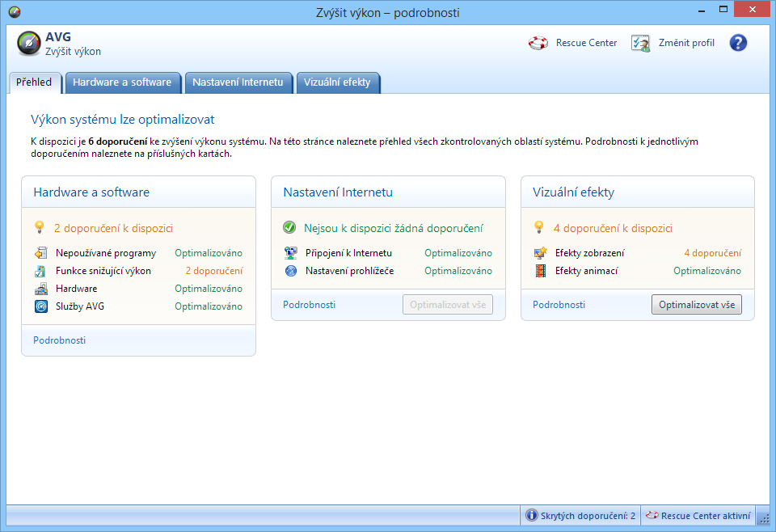Open the Nastavení Internetu tab
This screenshot has width=776, height=532.
coord(238,82)
